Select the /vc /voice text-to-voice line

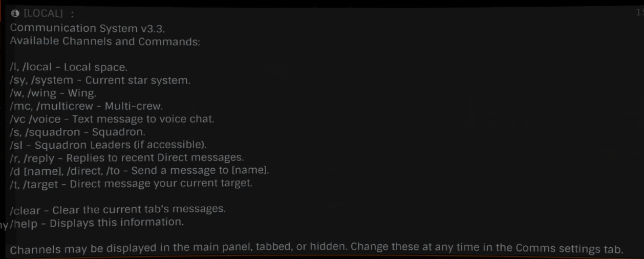[x=112, y=119]
